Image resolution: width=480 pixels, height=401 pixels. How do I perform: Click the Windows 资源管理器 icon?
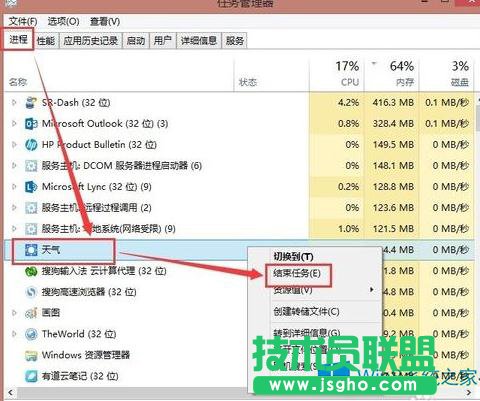(x=31, y=355)
